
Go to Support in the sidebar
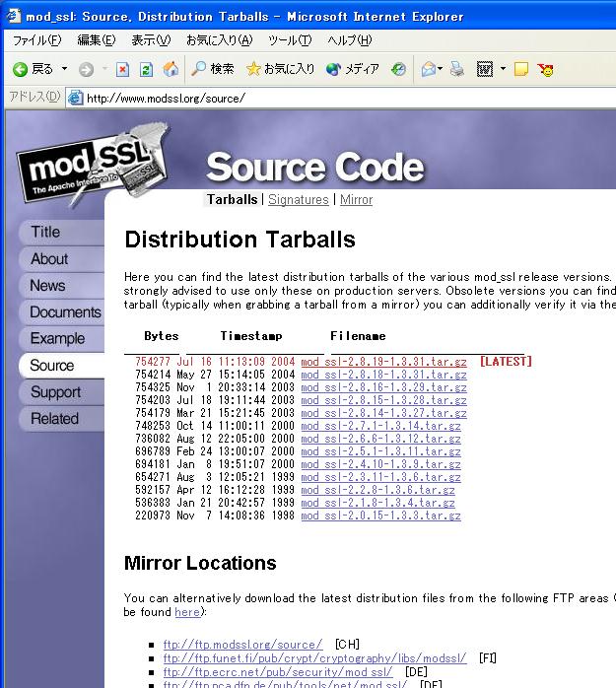61,392
